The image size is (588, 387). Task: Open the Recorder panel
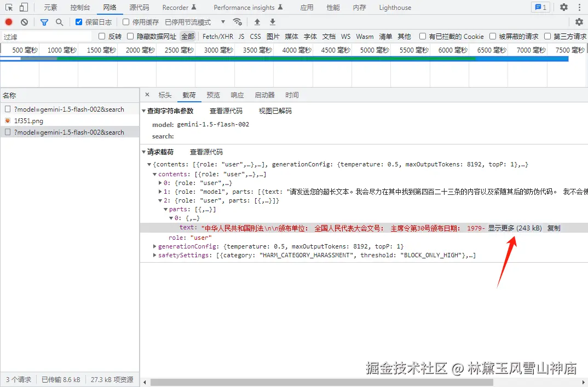[179, 8]
